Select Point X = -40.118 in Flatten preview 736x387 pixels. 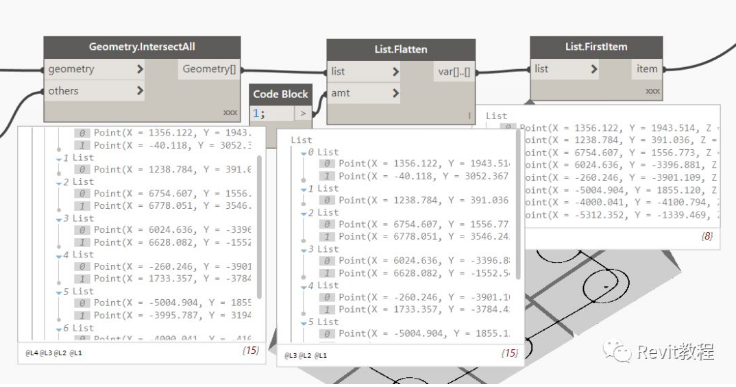[424, 176]
